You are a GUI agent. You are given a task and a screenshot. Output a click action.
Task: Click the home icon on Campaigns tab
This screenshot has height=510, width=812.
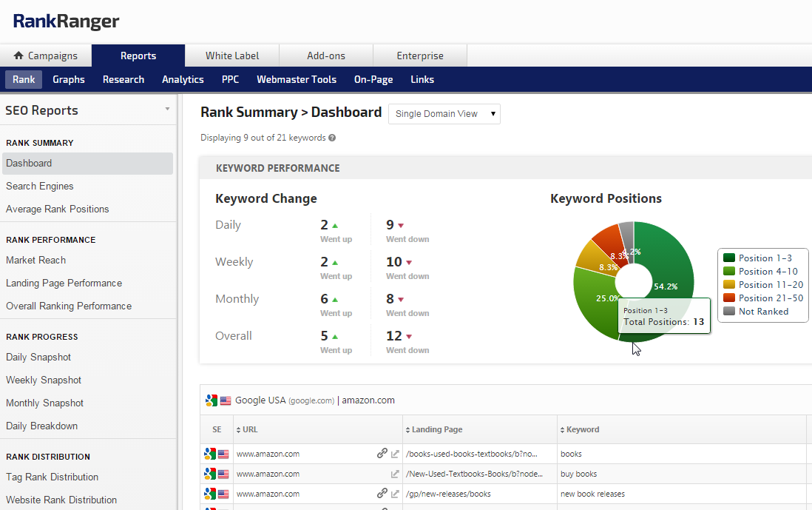[x=19, y=56]
